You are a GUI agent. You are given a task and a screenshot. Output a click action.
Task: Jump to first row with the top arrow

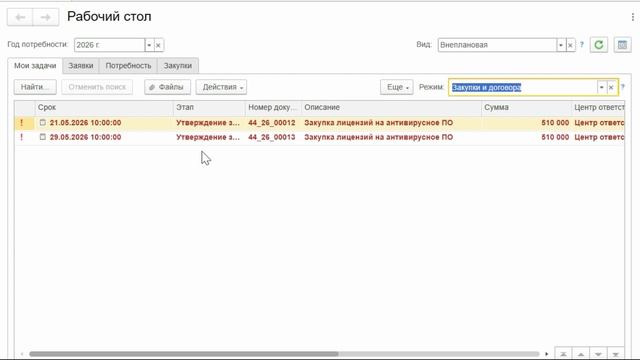point(563,354)
